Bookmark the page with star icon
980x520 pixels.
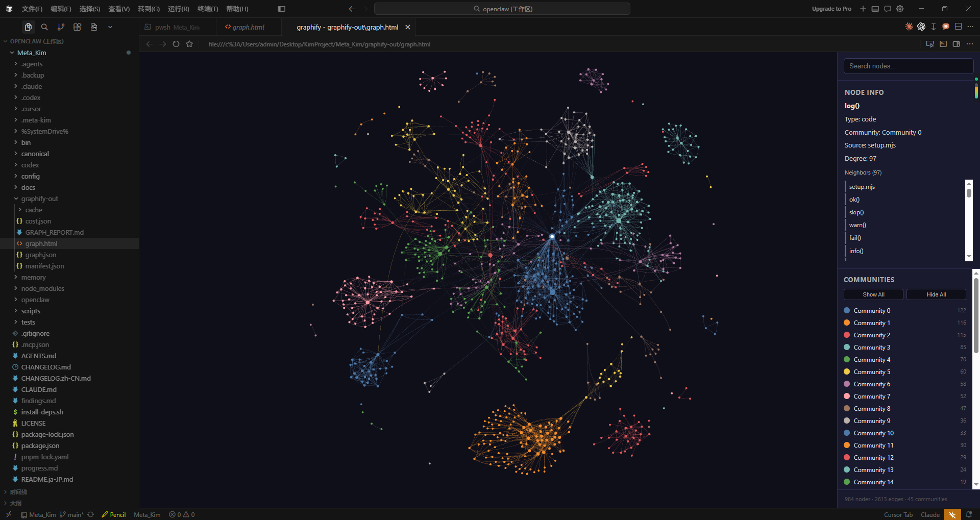point(189,44)
